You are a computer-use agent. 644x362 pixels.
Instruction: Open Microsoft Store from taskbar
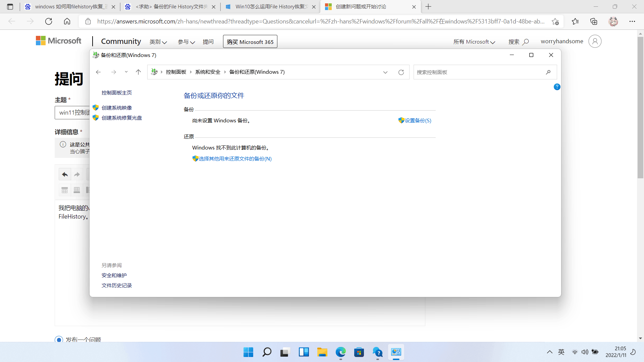click(x=359, y=352)
